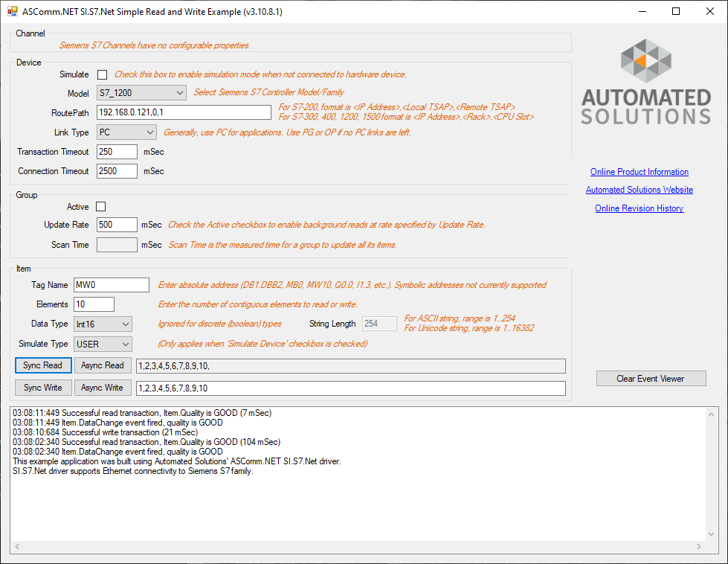
Task: Click the Sync Read button
Action: (x=43, y=365)
